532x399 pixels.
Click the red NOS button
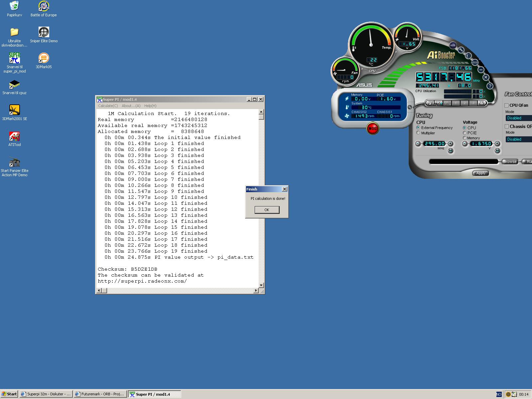tap(373, 128)
